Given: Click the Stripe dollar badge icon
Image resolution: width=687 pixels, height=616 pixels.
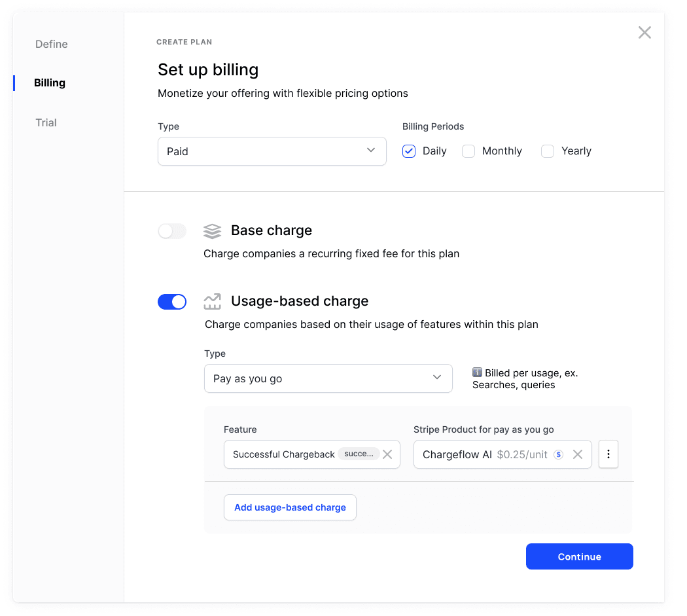Looking at the screenshot, I should coord(558,454).
